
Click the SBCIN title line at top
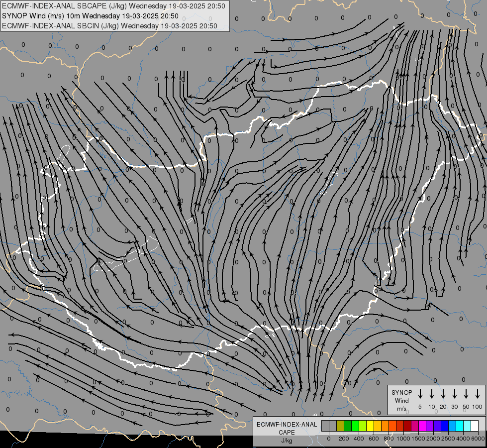109,26
